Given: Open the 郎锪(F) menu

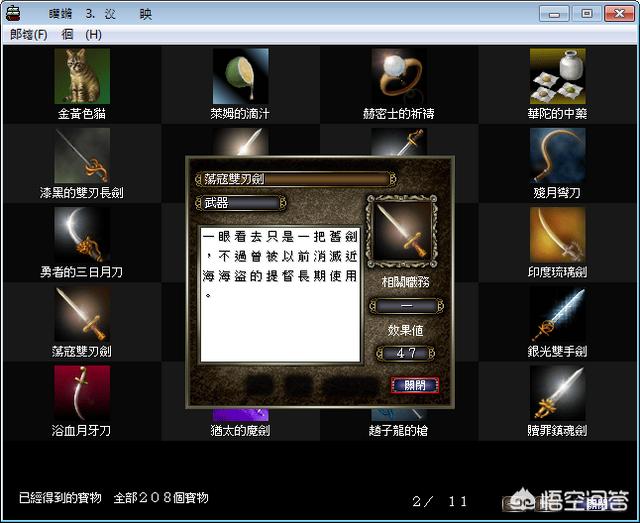Looking at the screenshot, I should pyautogui.click(x=29, y=35).
